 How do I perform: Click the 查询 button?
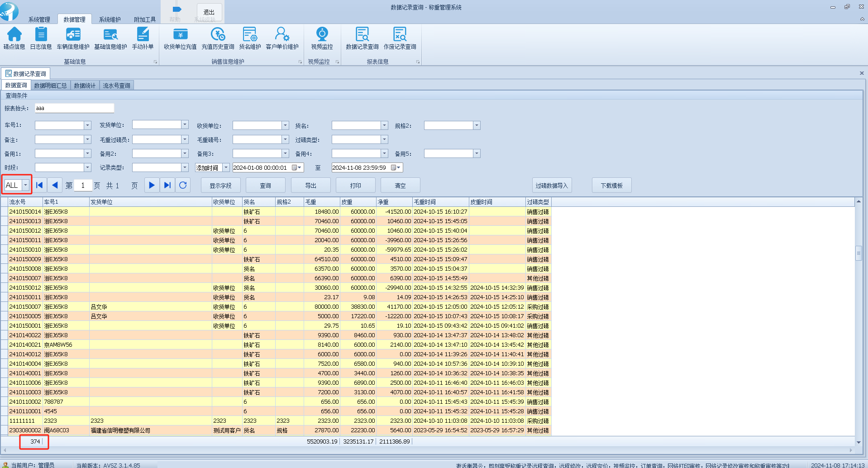tap(266, 186)
